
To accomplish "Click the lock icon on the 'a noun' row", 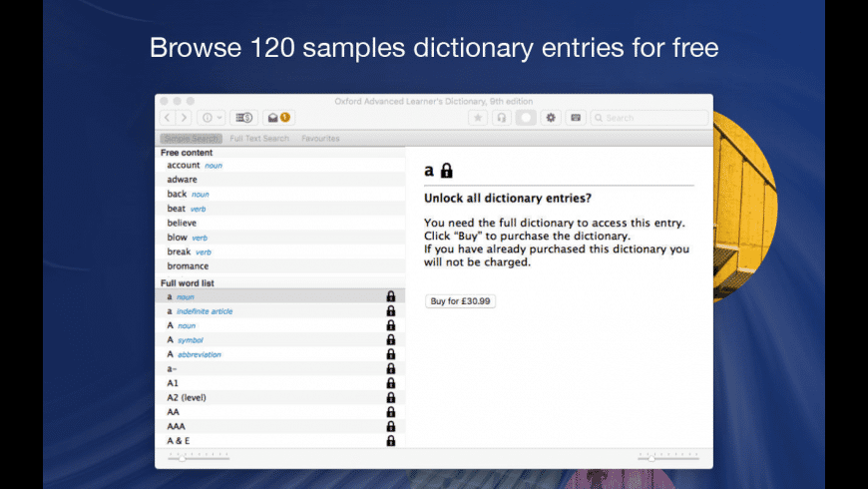I will [x=391, y=296].
